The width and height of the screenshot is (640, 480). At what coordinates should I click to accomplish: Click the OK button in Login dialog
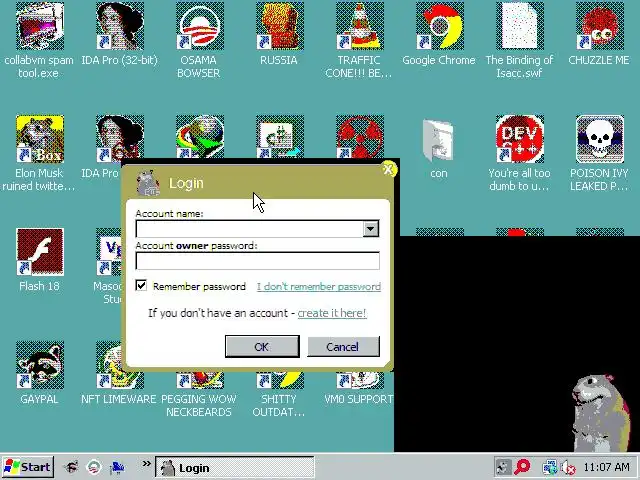click(x=262, y=347)
